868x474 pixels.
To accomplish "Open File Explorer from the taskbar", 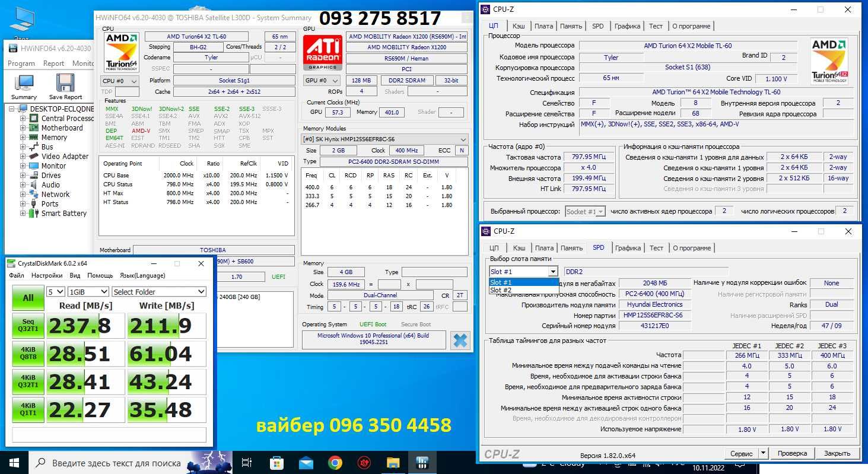I will click(393, 463).
